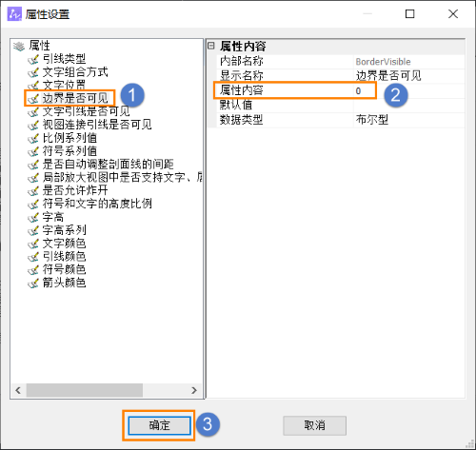Click the icon beside 符号系列值
This screenshot has height=450, width=476.
click(x=33, y=151)
